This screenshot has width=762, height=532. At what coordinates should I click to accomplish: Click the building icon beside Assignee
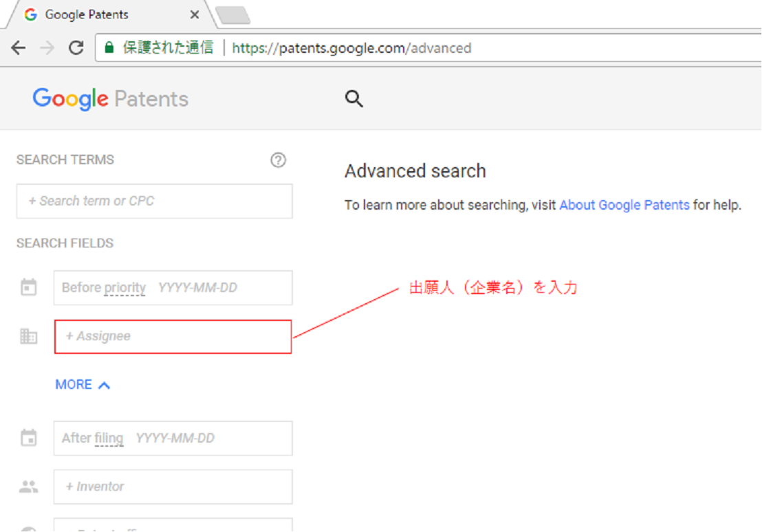tap(29, 336)
